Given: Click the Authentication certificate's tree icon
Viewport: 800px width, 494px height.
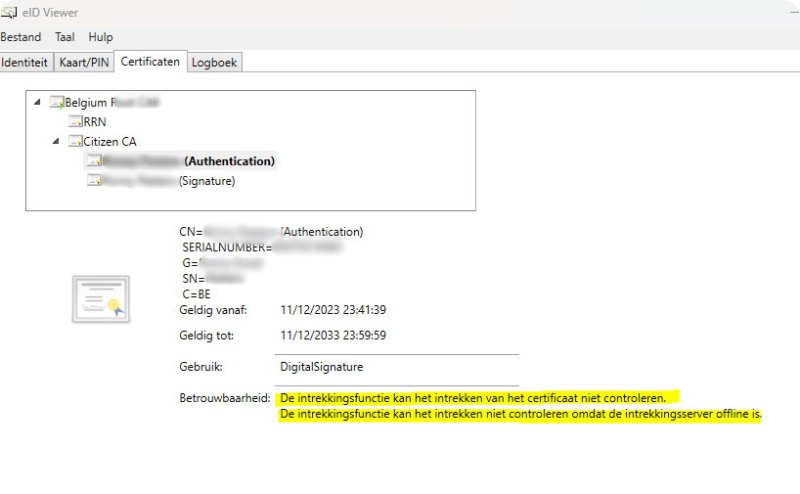Looking at the screenshot, I should click(x=93, y=161).
